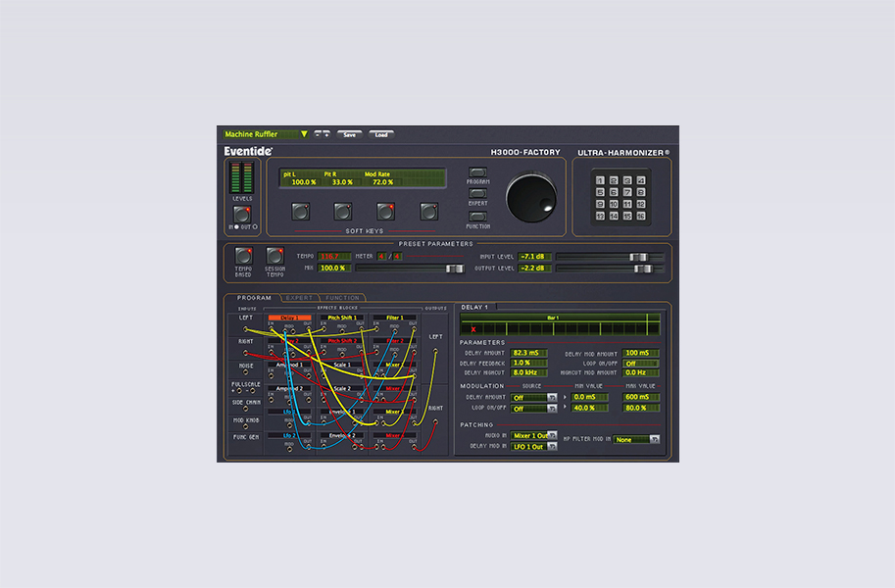
Task: Select the Filter 1 effects block
Action: click(x=394, y=318)
